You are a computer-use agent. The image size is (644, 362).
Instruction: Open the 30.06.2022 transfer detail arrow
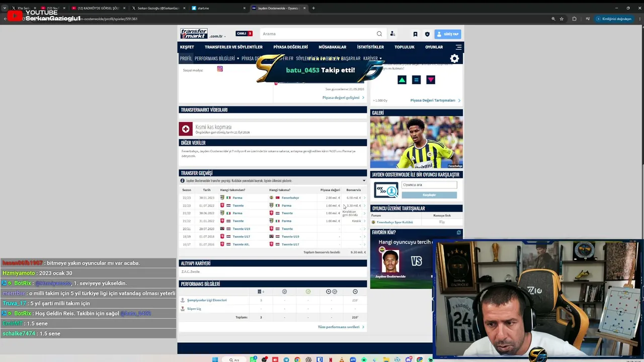pyautogui.click(x=364, y=213)
